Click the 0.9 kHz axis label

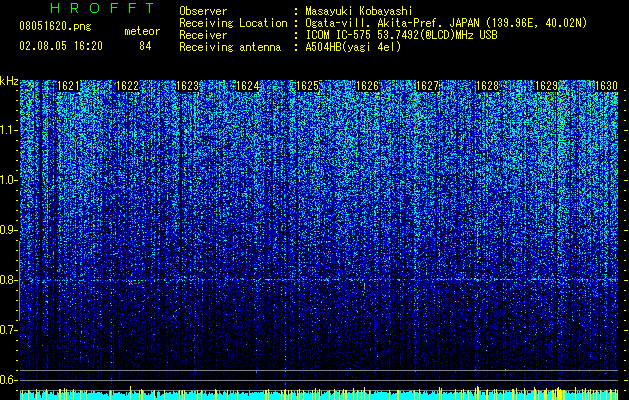coord(8,230)
